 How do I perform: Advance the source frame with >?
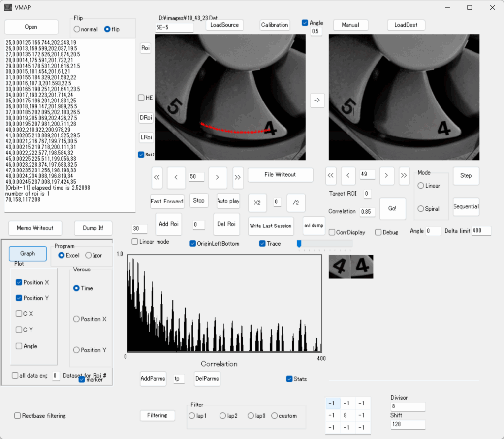click(x=218, y=177)
